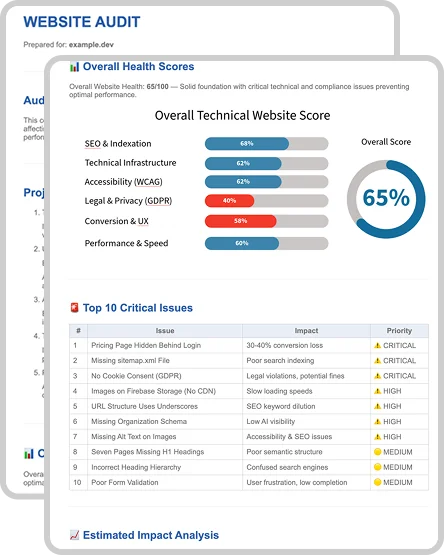
Task: Click the Accessibility (WCAG) 62% progress bar
Action: [267, 181]
